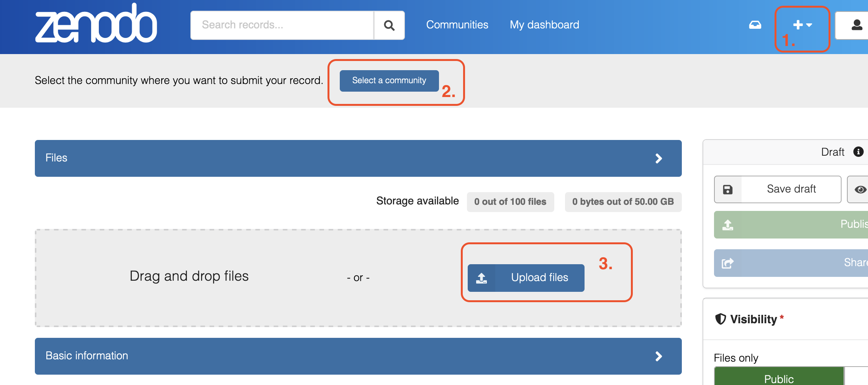Set files visibility to Public
The image size is (868, 385).
778,378
